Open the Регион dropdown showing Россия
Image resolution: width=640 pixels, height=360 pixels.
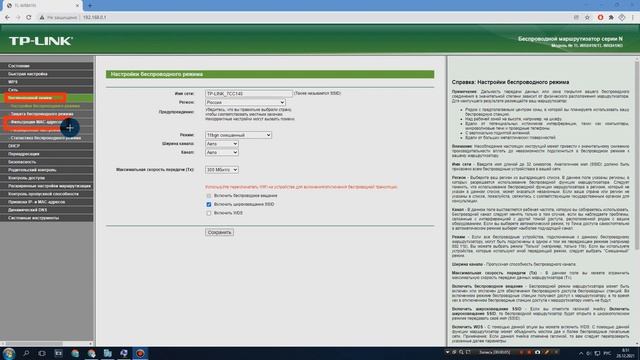(245, 102)
